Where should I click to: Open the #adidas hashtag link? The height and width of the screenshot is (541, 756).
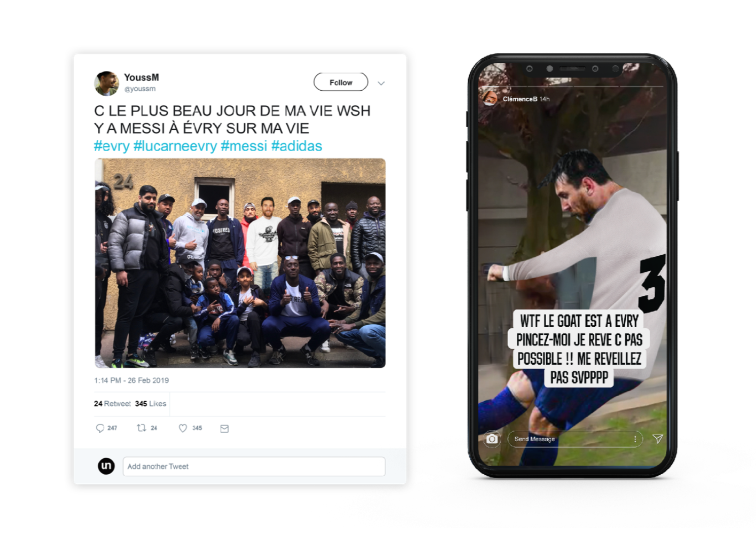[x=296, y=146]
